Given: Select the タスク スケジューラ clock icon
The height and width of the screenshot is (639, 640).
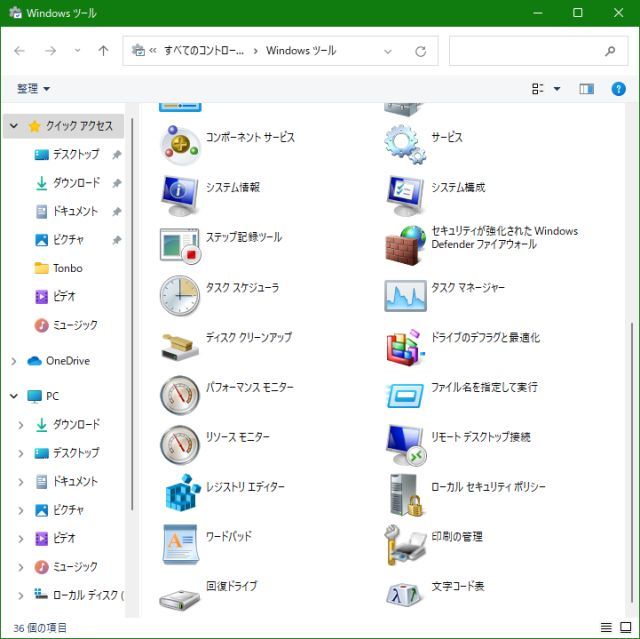Looking at the screenshot, I should tap(180, 295).
